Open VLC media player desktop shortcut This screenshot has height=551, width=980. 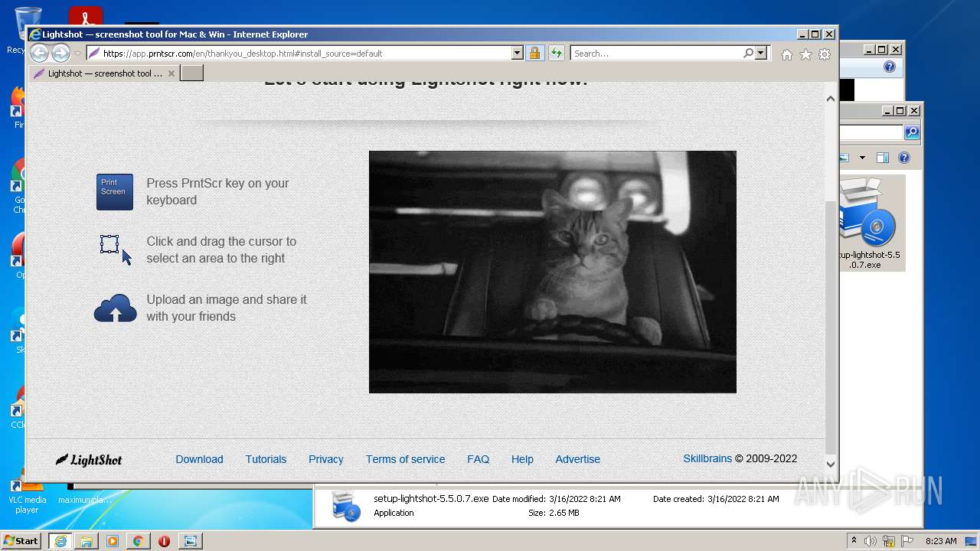(x=27, y=494)
